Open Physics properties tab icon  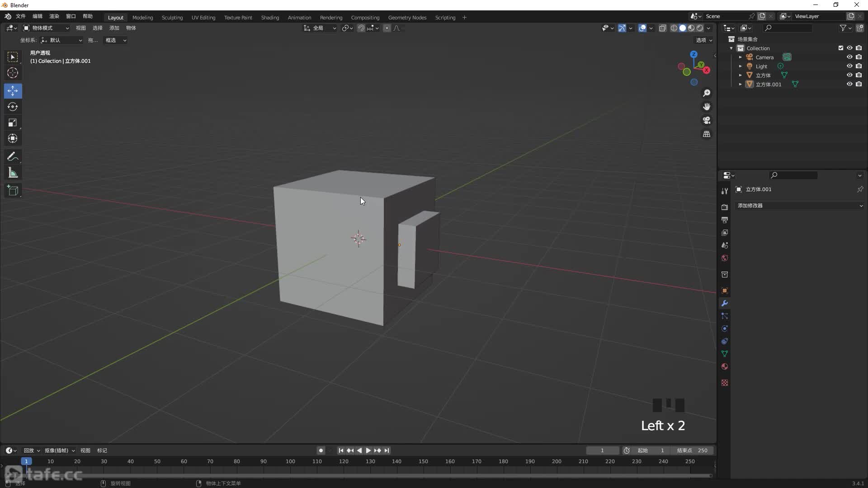pos(725,328)
